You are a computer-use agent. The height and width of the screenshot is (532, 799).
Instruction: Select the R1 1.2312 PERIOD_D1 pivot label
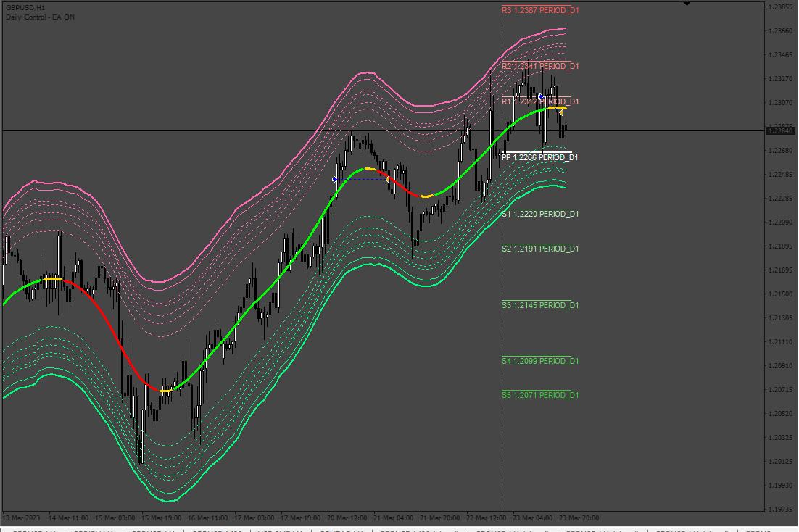click(x=540, y=102)
